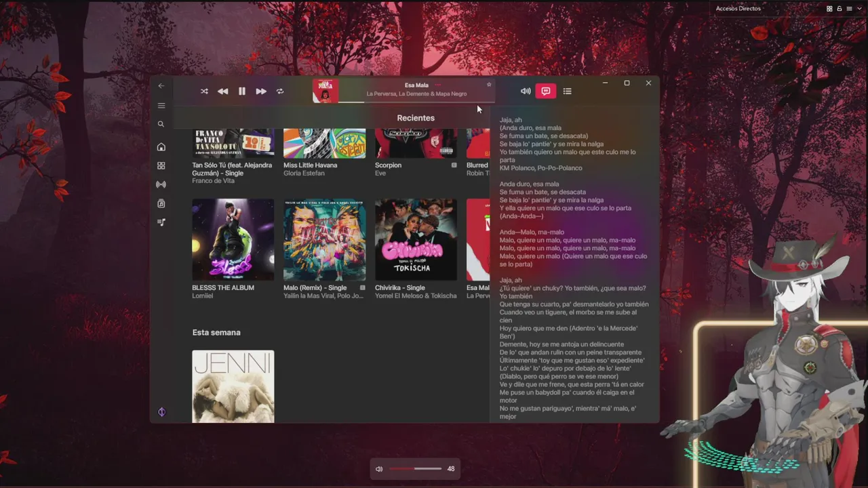Open the Tan Sólo Tú album cover
Viewport: 868px width, 488px height.
pos(233,143)
